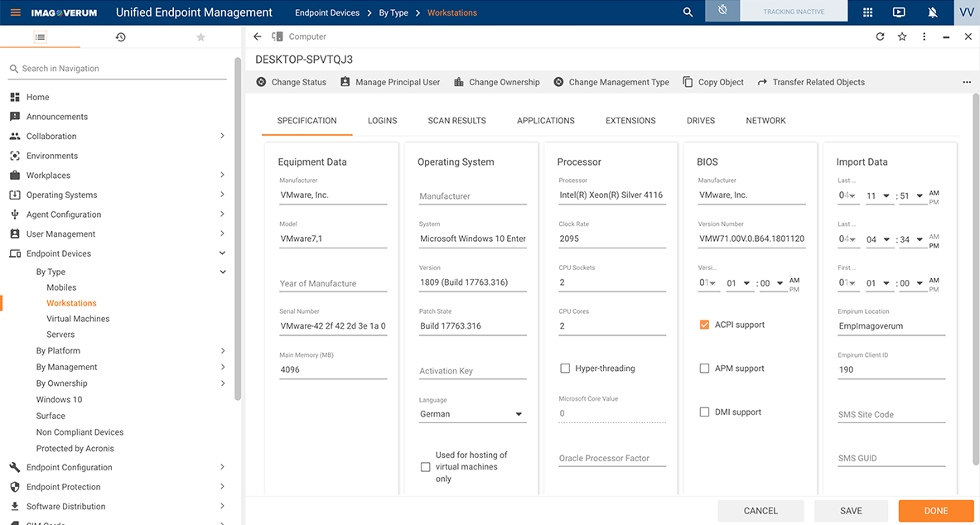This screenshot has height=525, width=980.
Task: Go back using the arrow icon
Action: 258,36
